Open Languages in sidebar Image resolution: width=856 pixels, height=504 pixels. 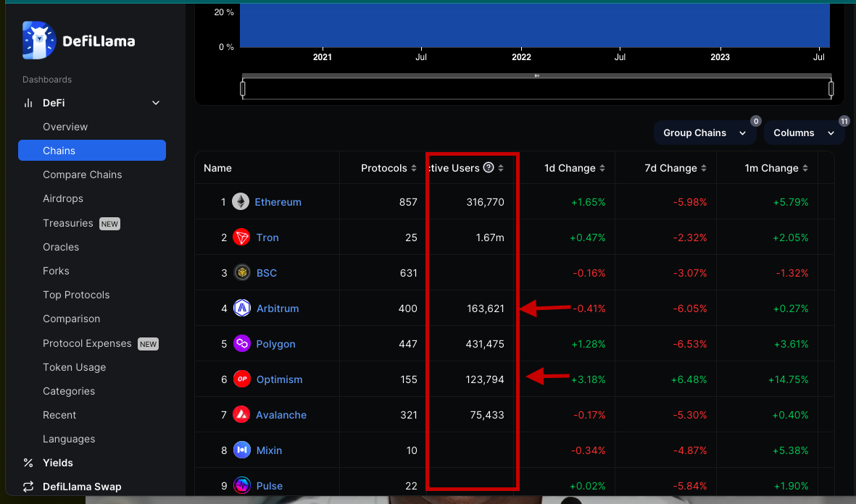click(x=69, y=440)
